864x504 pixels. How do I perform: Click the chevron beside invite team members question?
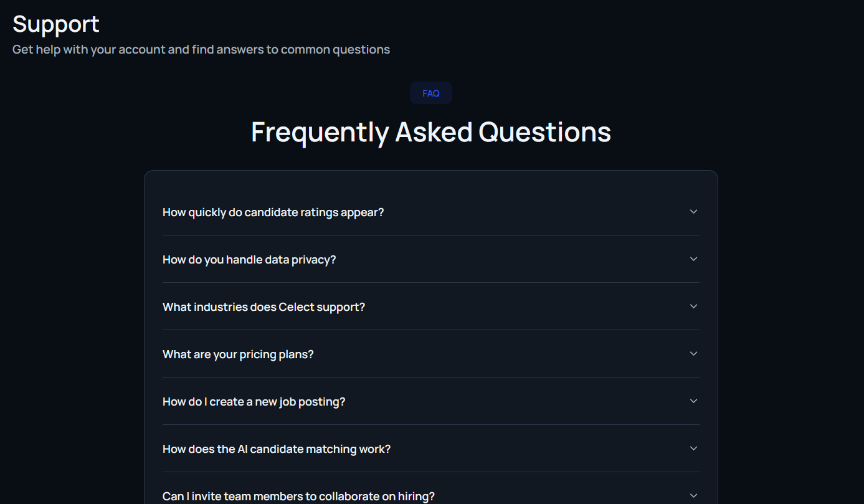[693, 496]
